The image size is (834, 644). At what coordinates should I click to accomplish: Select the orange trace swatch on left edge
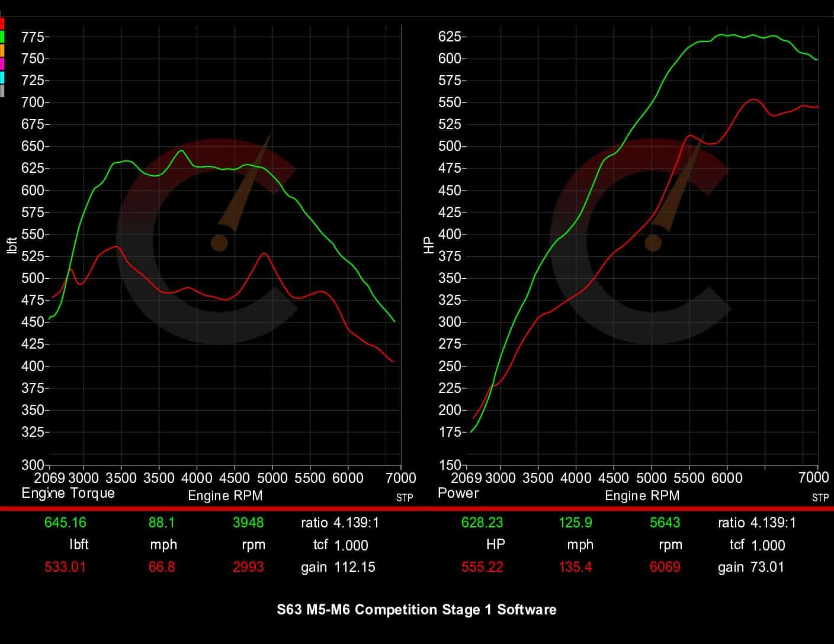[2, 50]
